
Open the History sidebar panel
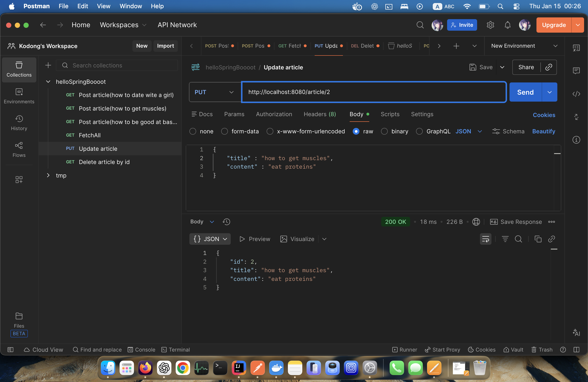(19, 123)
